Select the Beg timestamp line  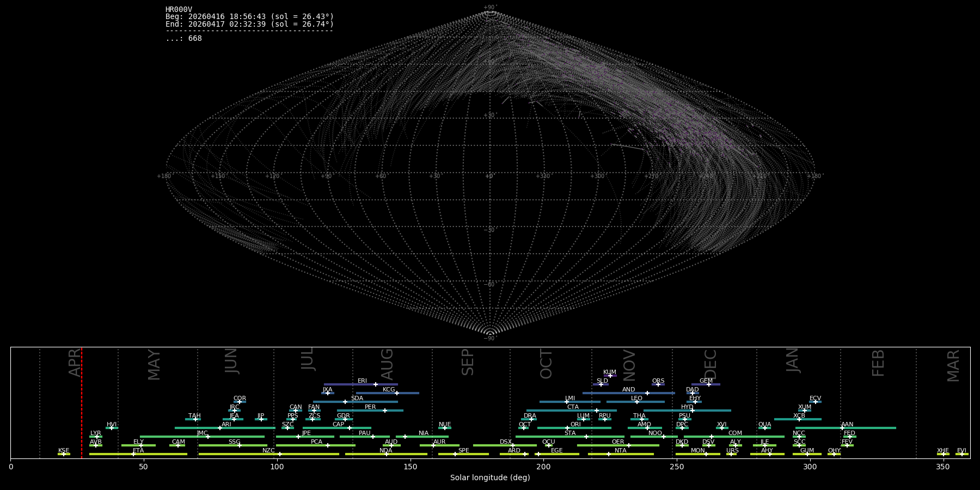click(249, 17)
